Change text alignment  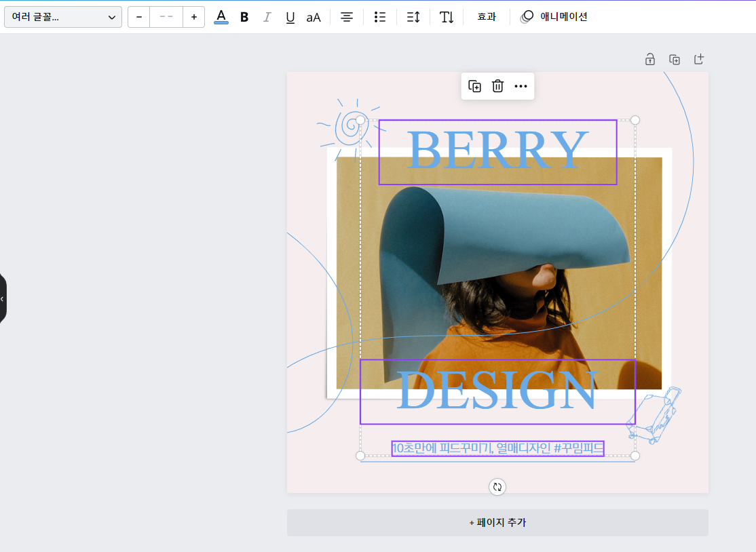point(347,18)
